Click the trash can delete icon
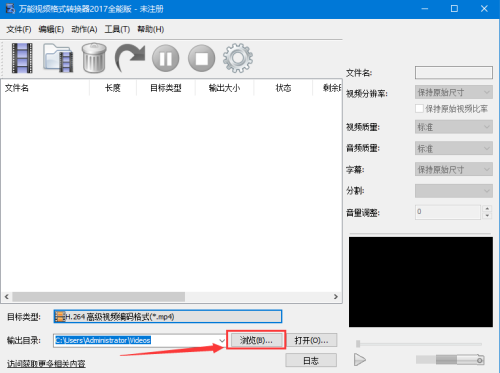Image resolution: width=500 pixels, height=373 pixels. tap(94, 58)
